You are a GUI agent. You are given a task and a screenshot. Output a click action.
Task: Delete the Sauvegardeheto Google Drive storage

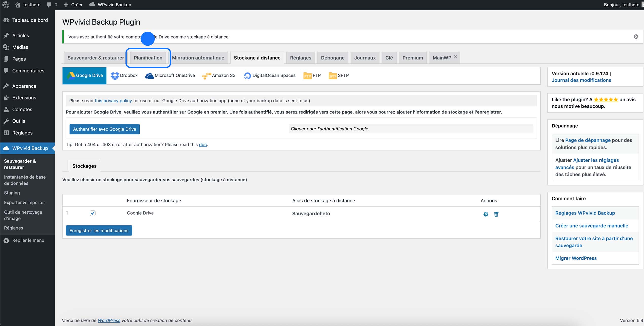tap(496, 214)
